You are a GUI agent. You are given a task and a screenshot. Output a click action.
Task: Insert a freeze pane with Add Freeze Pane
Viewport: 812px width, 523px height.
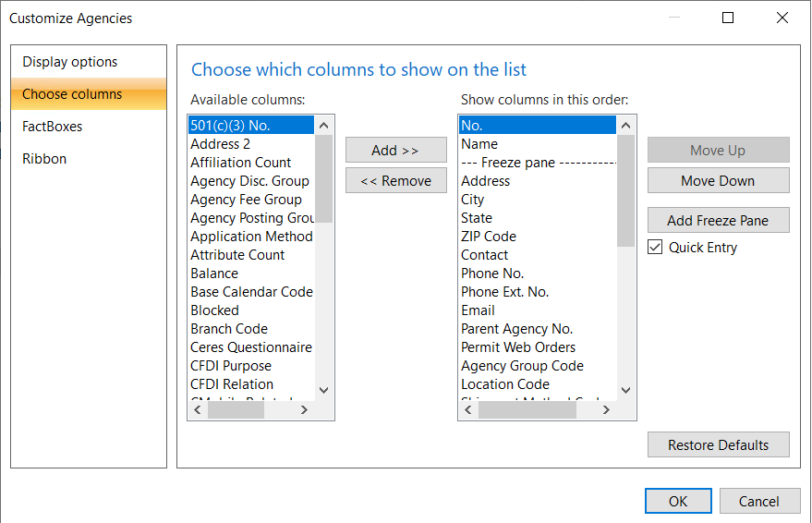pos(718,221)
